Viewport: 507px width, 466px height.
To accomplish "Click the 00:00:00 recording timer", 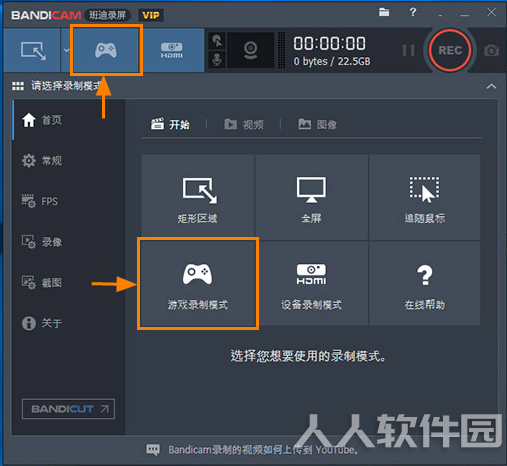I will (329, 43).
